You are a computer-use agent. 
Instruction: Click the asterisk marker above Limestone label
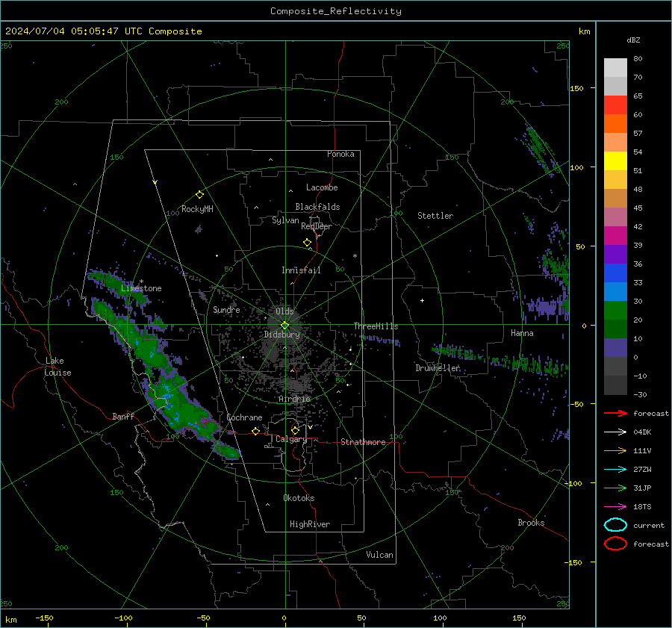pyautogui.click(x=141, y=282)
